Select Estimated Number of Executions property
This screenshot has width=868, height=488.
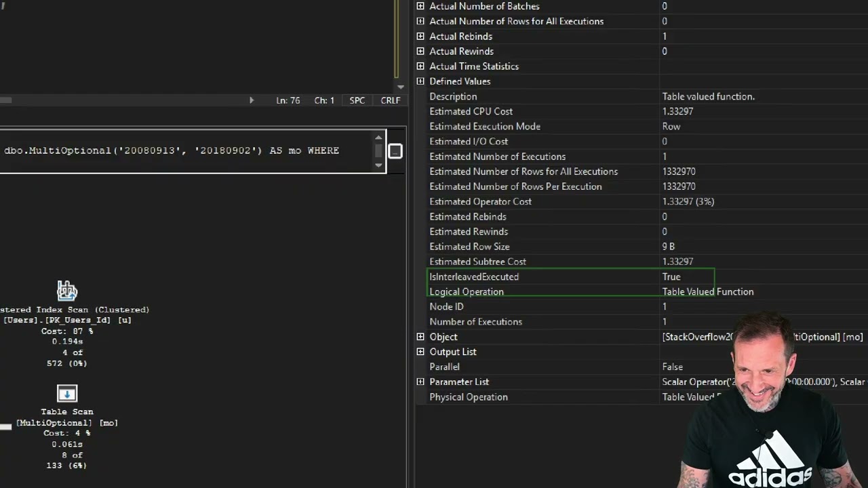(x=497, y=156)
